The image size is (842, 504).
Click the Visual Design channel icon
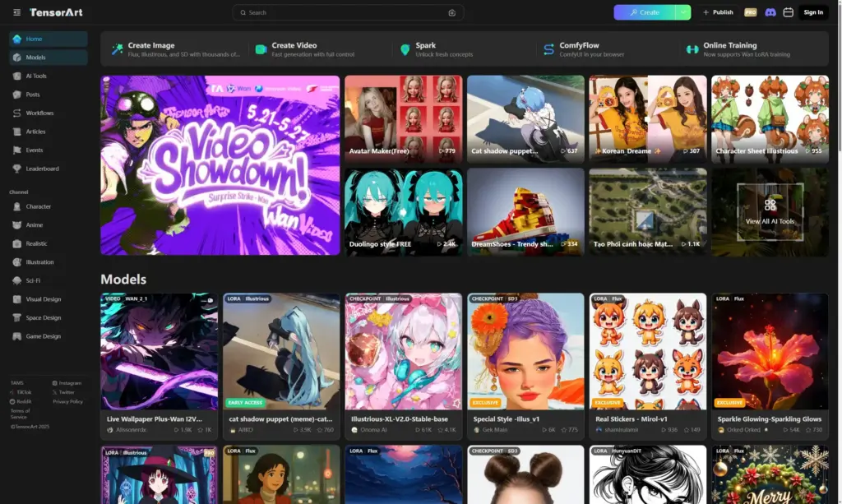coord(16,299)
